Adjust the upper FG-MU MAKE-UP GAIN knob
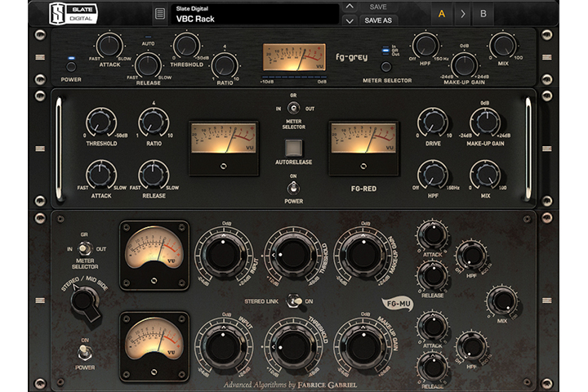The height and width of the screenshot is (392, 588). (363, 254)
